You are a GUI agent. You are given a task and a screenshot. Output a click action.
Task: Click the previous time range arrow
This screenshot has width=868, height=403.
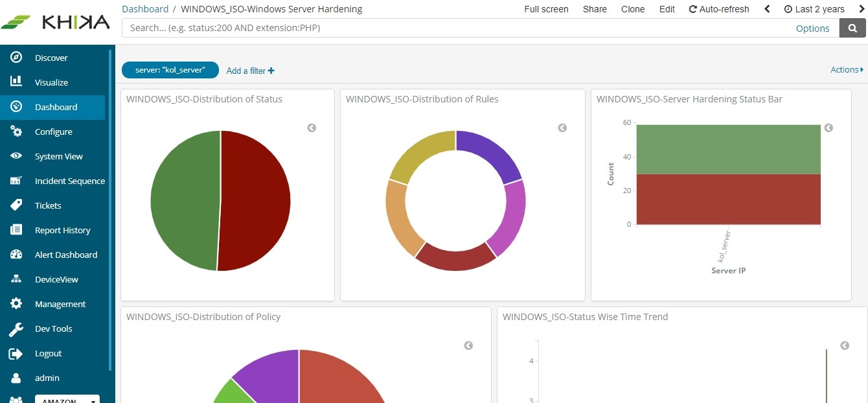click(768, 9)
